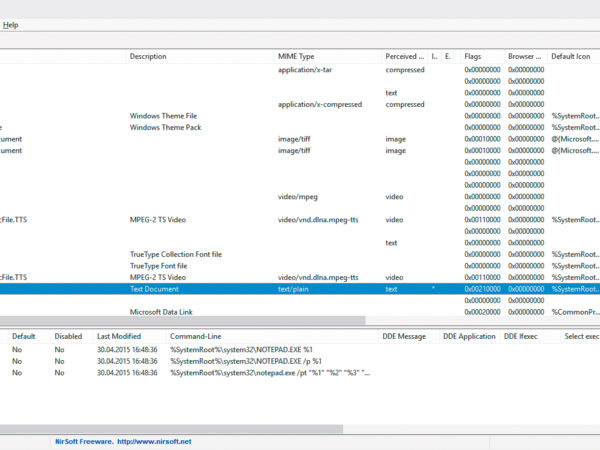Click the Default Icon column header

(572, 57)
